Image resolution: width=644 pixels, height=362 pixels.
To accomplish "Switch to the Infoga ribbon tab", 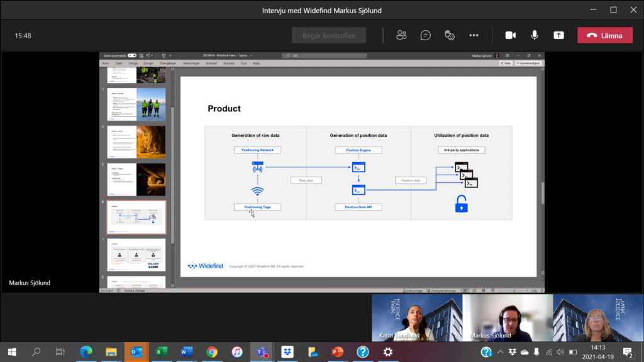I will (133, 63).
